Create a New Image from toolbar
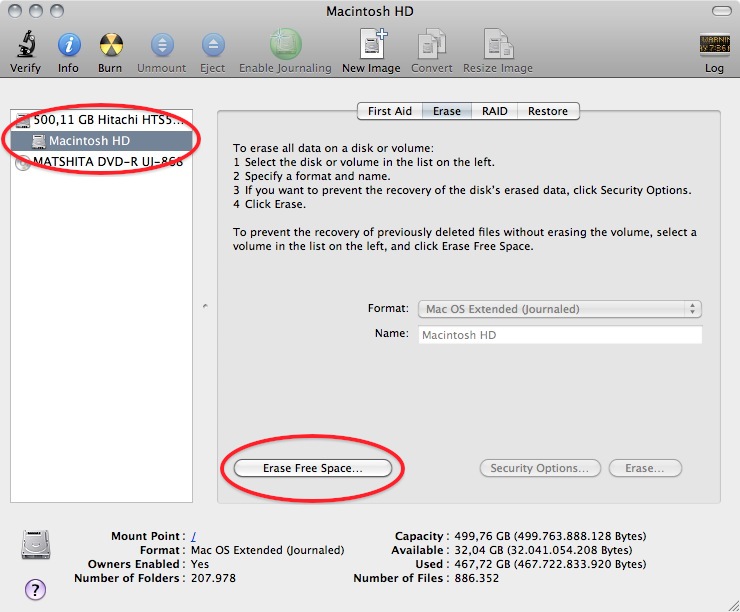 [x=371, y=45]
